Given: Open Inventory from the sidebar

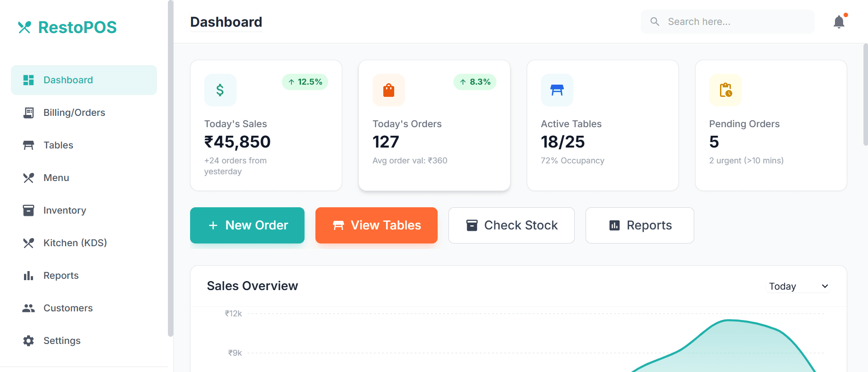Looking at the screenshot, I should (84, 210).
